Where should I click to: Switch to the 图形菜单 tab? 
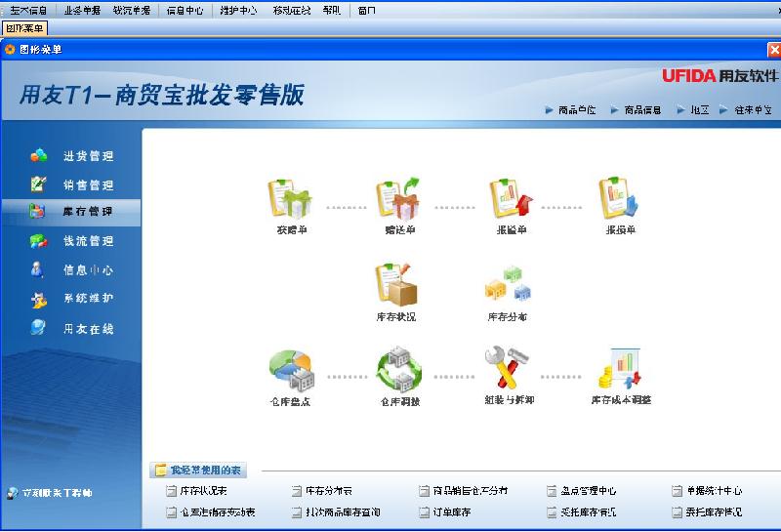click(24, 28)
